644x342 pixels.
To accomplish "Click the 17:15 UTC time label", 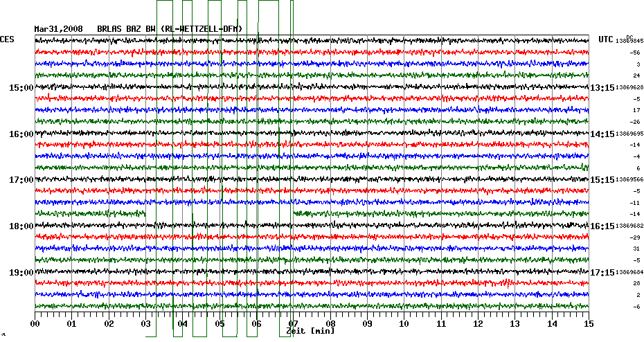I will pyautogui.click(x=602, y=272).
